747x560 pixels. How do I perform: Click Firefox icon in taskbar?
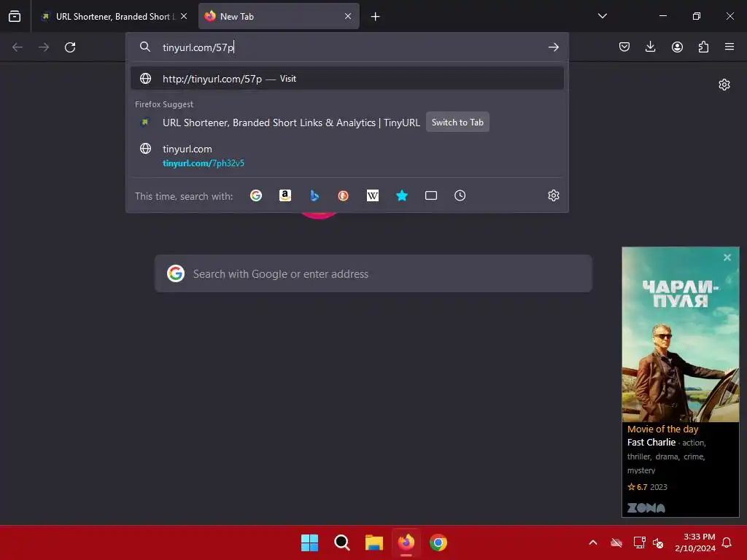[406, 542]
